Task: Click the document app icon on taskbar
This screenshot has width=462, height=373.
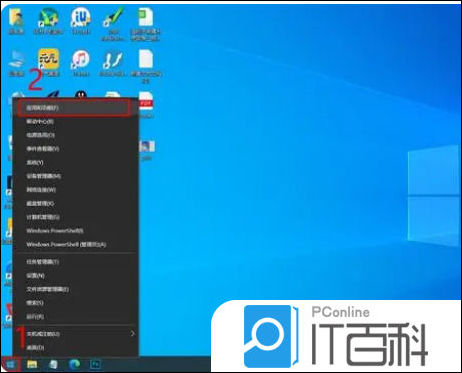Action: (53, 364)
